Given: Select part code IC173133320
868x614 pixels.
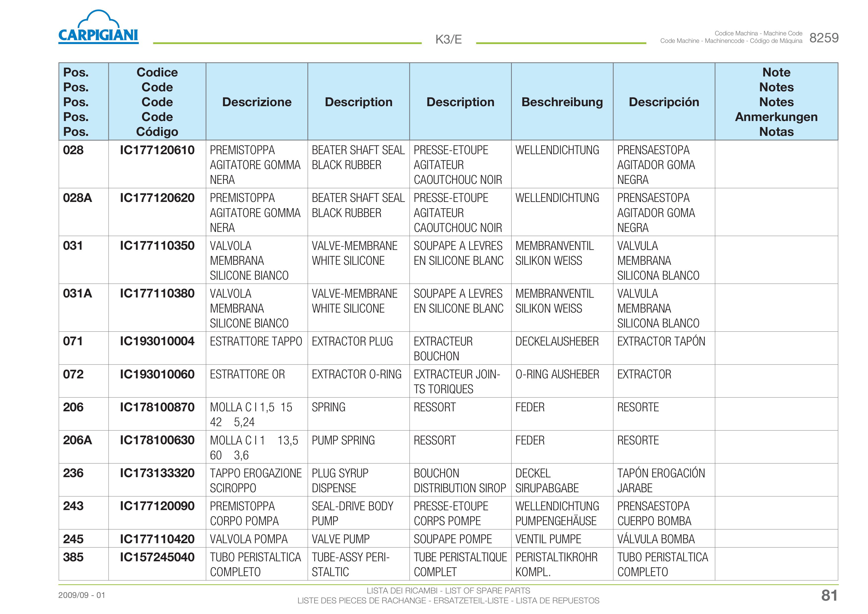Looking at the screenshot, I should [x=157, y=473].
